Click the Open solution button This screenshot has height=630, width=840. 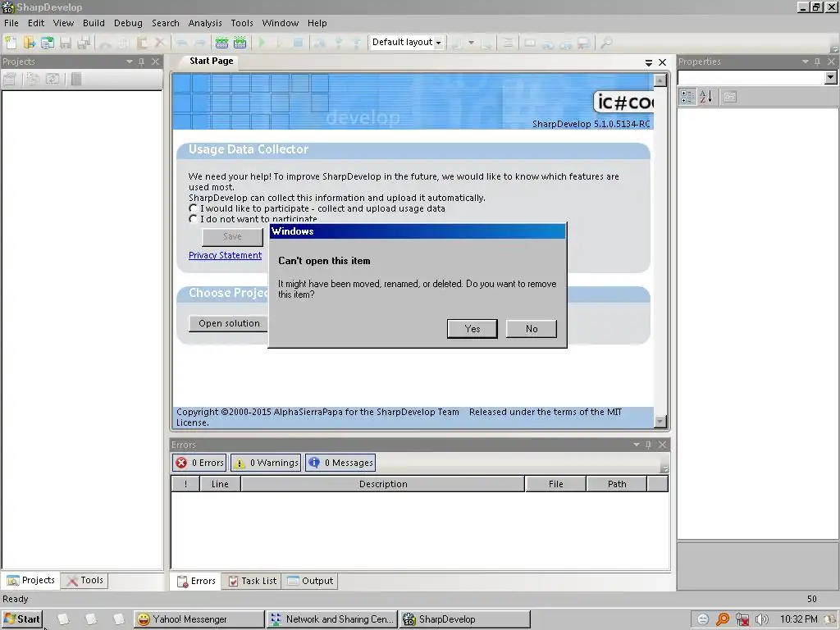click(229, 323)
